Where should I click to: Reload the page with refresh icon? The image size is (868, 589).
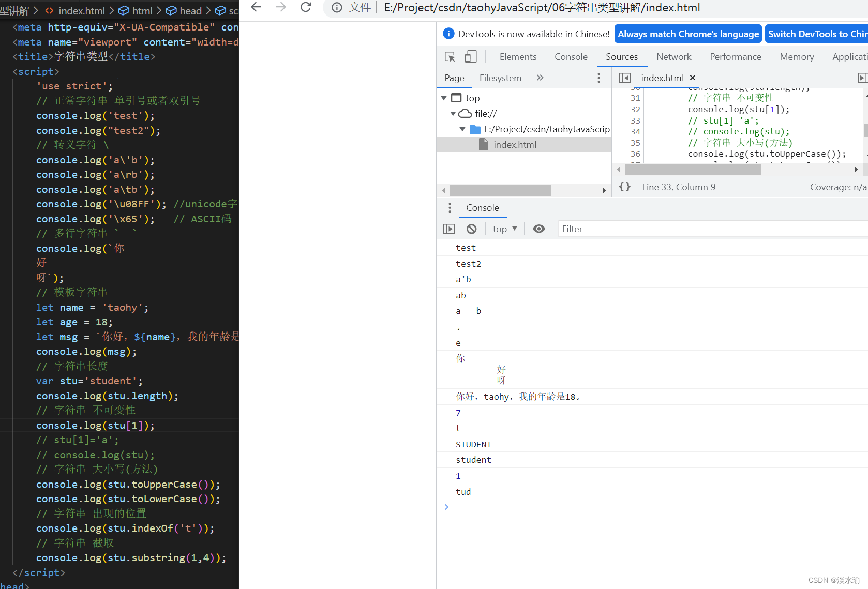click(x=306, y=7)
